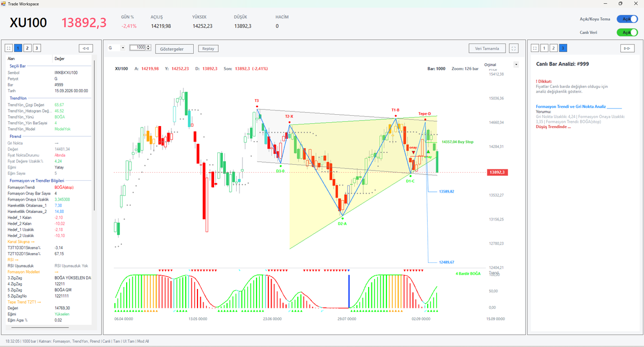Image resolution: width=644 pixels, height=347 pixels.
Task: Click the red 13892,3 price marker
Action: coord(498,172)
